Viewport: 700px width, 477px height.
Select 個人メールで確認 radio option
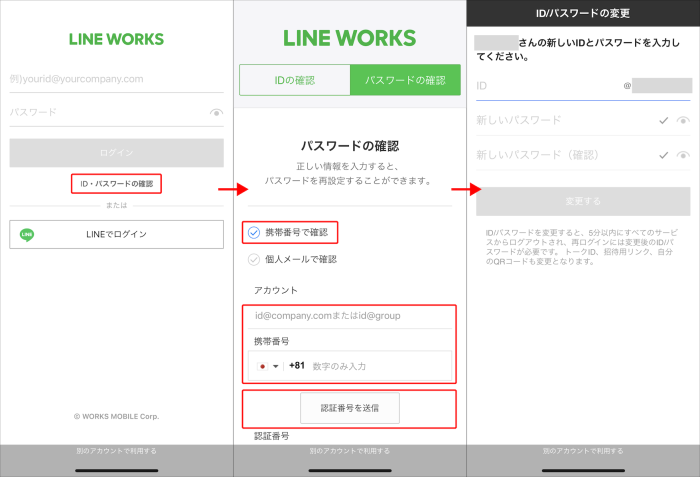pos(254,259)
